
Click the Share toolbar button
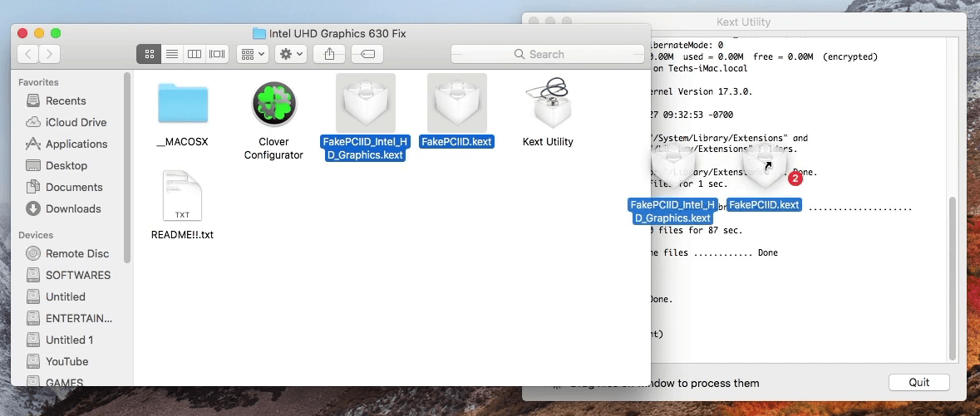329,54
